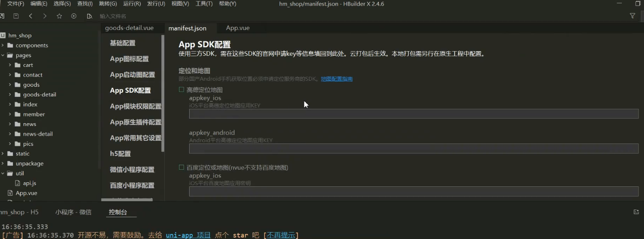
Task: Open the 百度小程序配置 section
Action: pos(132,185)
